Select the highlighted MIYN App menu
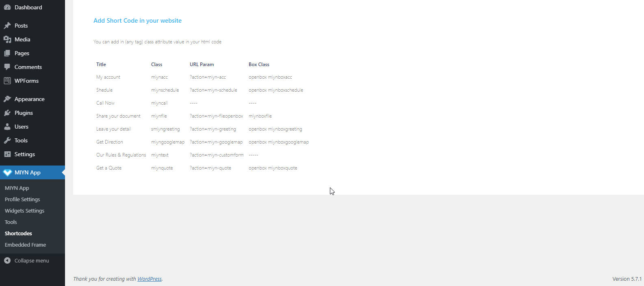 (x=33, y=172)
